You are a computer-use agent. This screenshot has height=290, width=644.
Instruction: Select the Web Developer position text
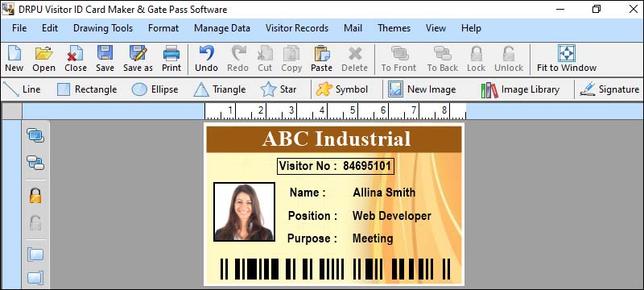[x=392, y=216]
